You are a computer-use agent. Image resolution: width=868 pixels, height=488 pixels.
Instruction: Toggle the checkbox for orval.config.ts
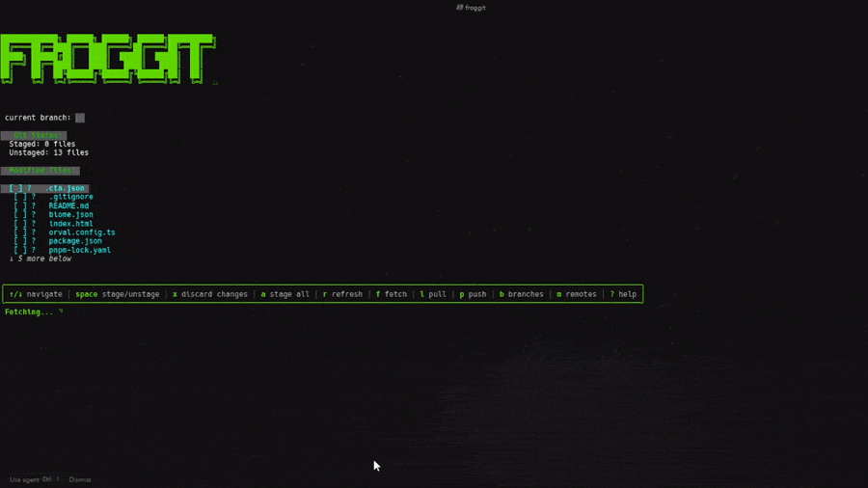[x=20, y=232]
